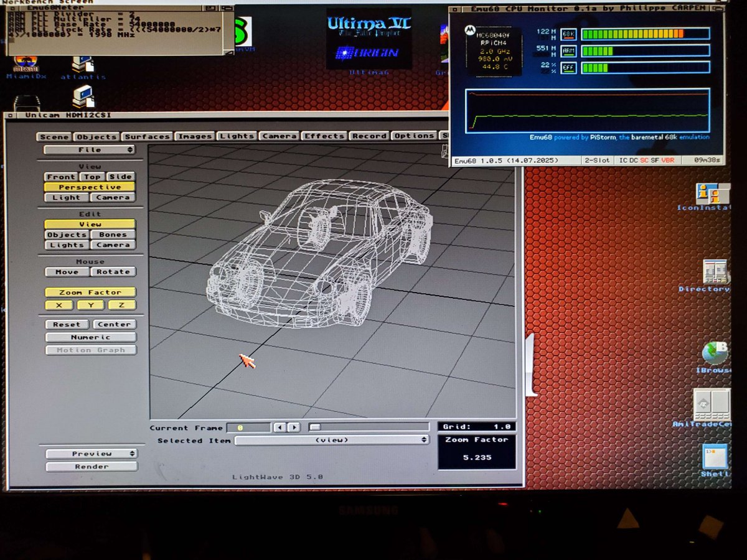
Task: Open the Scene panel tab
Action: (x=54, y=137)
